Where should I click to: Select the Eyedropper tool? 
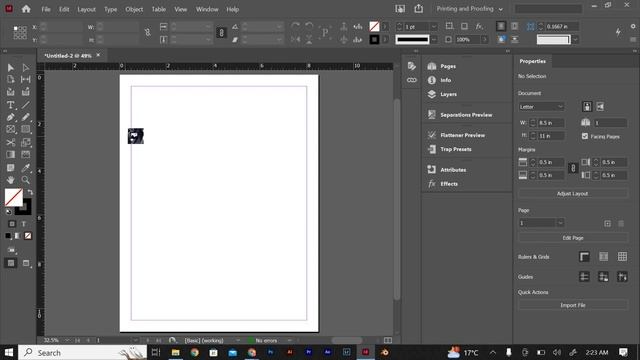point(26,168)
